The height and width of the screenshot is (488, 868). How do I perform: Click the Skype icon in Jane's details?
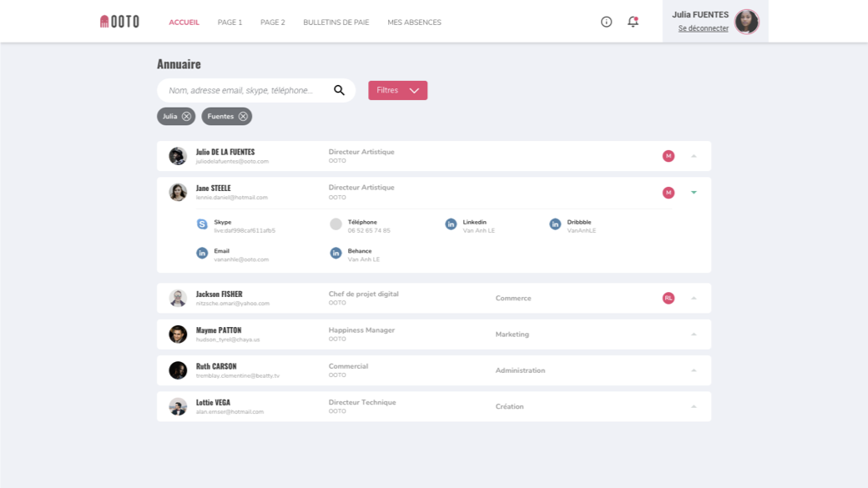[x=202, y=224]
